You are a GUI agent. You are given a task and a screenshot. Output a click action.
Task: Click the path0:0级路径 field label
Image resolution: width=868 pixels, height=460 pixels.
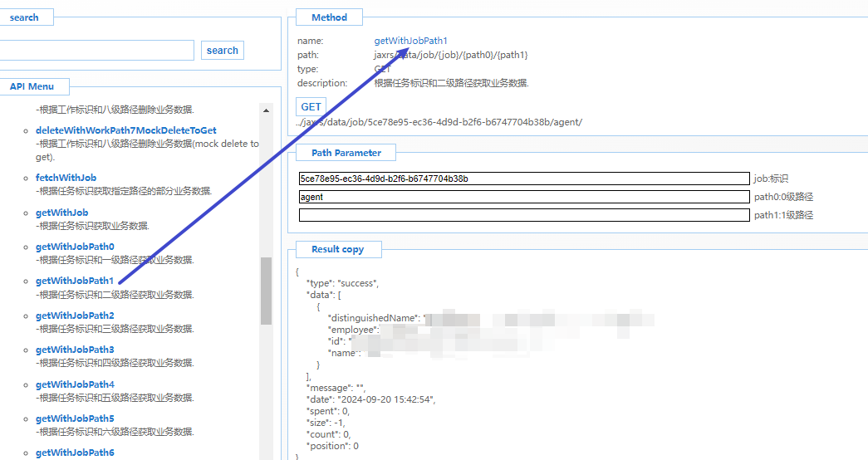tap(783, 197)
